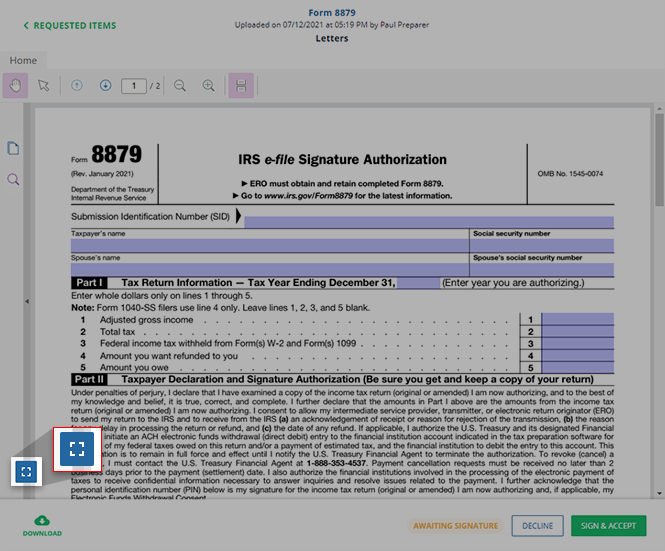This screenshot has height=551, width=665.
Task: Choose the arrow Select tool
Action: click(43, 85)
